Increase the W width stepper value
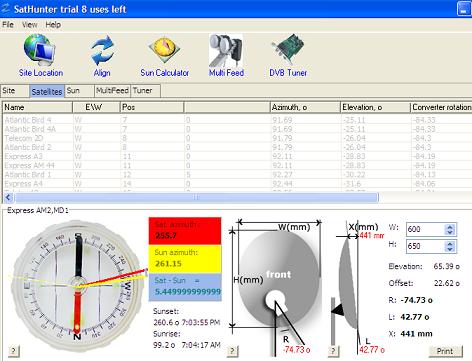This screenshot has width=472, height=361. [450, 226]
